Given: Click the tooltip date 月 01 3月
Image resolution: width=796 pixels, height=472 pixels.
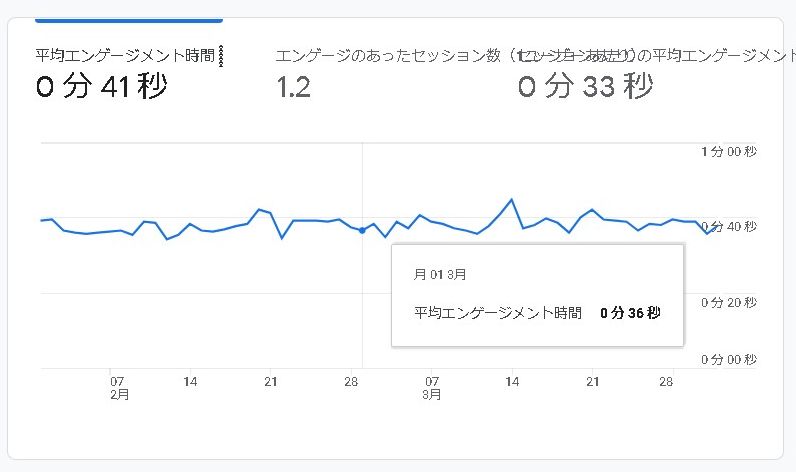Looking at the screenshot, I should (440, 273).
